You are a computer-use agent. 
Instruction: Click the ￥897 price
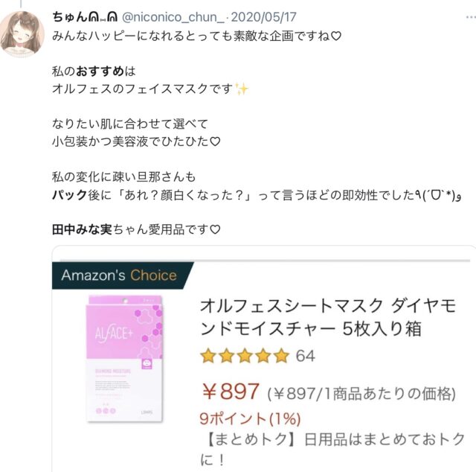231,392
